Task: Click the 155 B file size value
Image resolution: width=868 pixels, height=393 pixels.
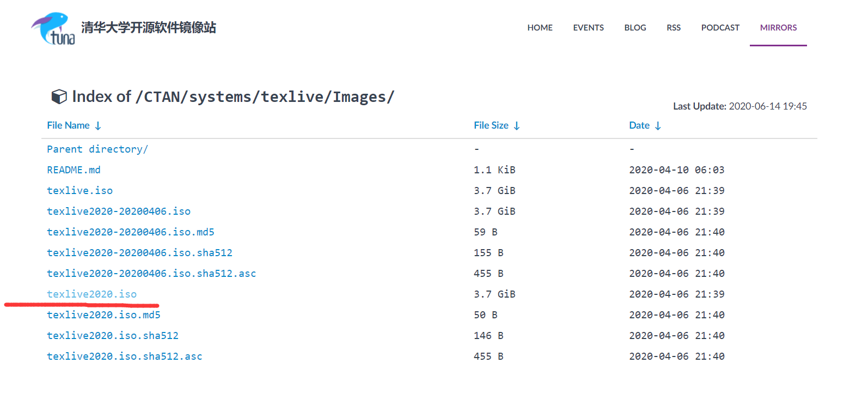Action: pos(488,253)
